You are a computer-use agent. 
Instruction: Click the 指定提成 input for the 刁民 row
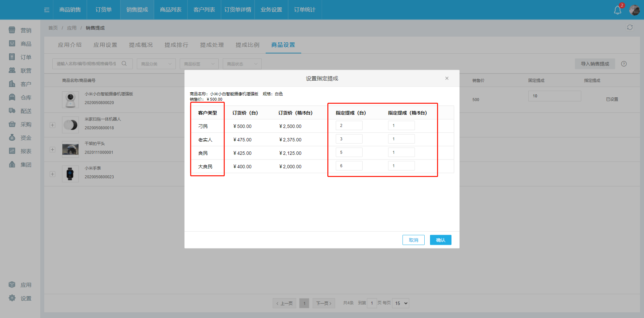coord(349,125)
